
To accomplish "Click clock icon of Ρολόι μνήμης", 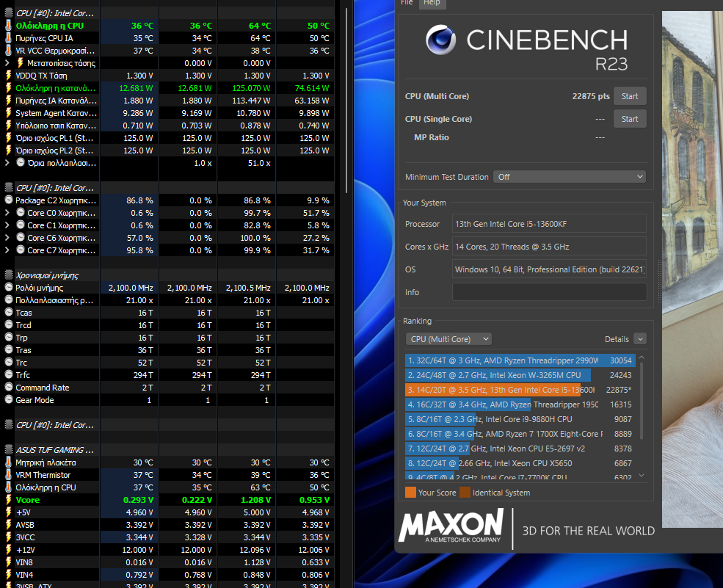I will pyautogui.click(x=8, y=287).
